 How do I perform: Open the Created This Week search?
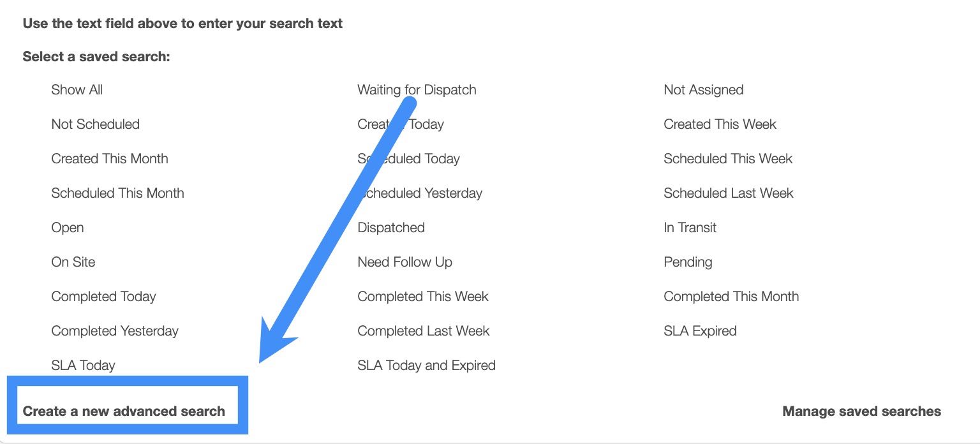coord(720,124)
